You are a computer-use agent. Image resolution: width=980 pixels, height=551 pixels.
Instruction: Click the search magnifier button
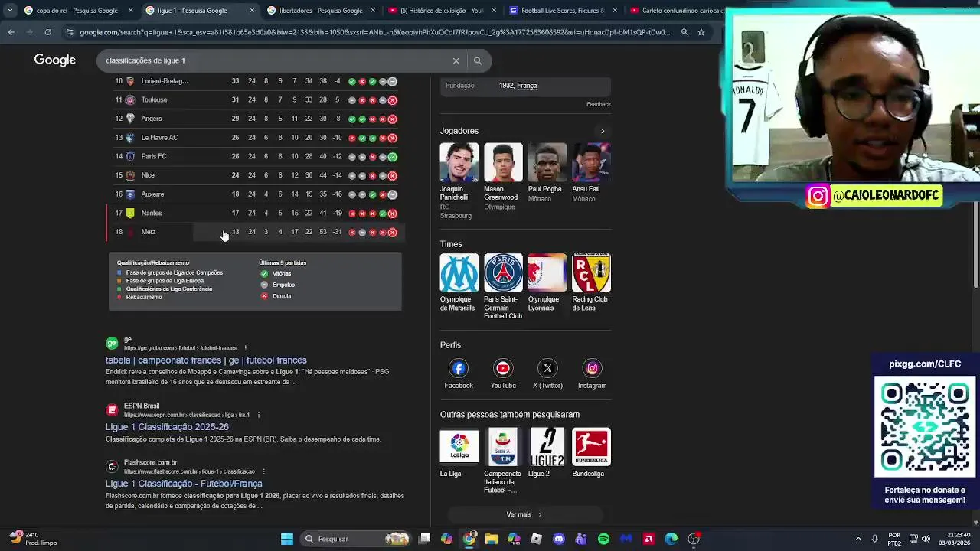click(478, 60)
